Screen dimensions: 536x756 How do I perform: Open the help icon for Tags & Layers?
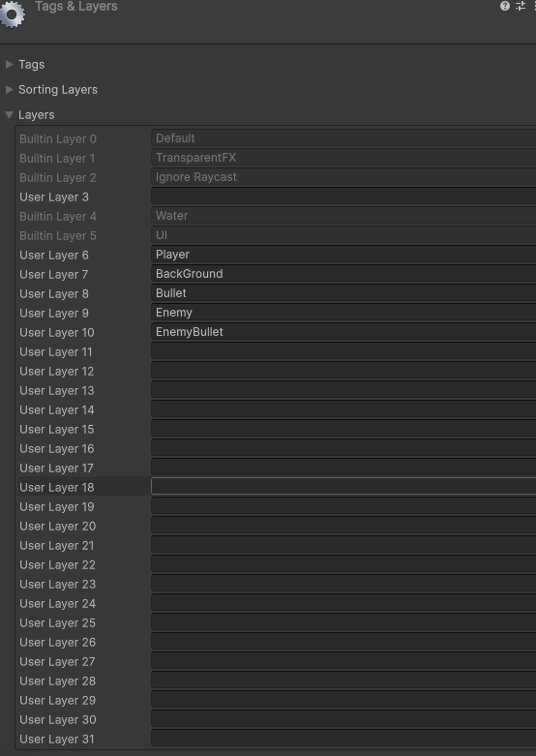pos(505,6)
